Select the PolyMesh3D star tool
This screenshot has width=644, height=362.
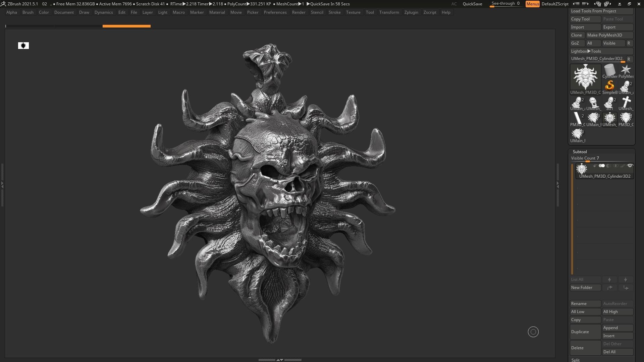pyautogui.click(x=626, y=71)
